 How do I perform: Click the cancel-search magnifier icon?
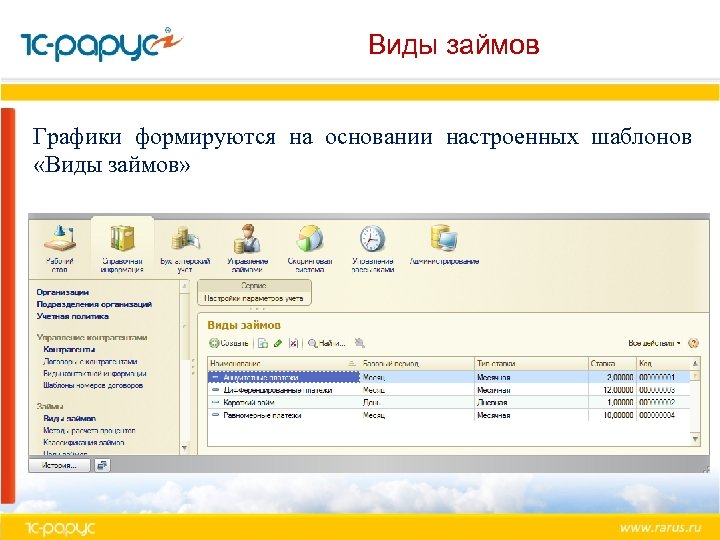360,343
